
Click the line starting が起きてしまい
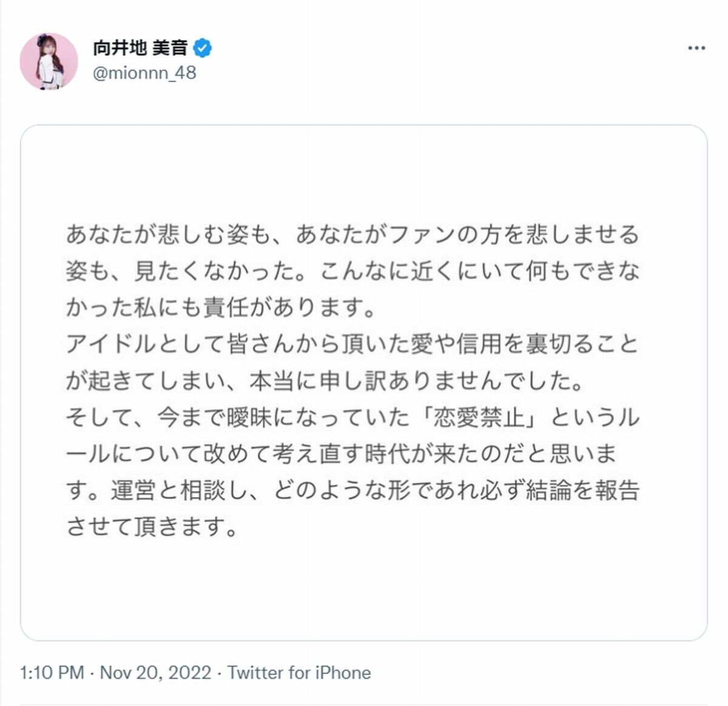point(325,381)
